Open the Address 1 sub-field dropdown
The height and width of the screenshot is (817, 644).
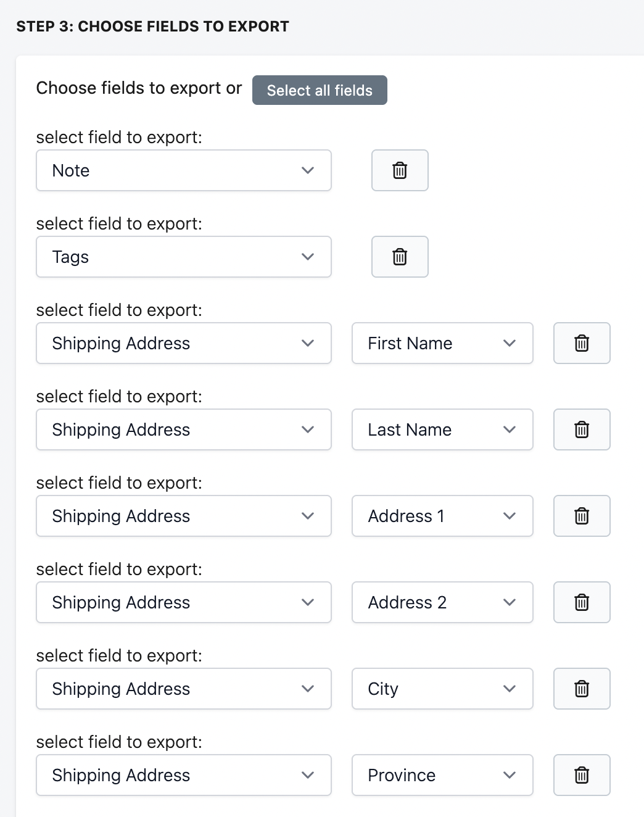pos(442,516)
